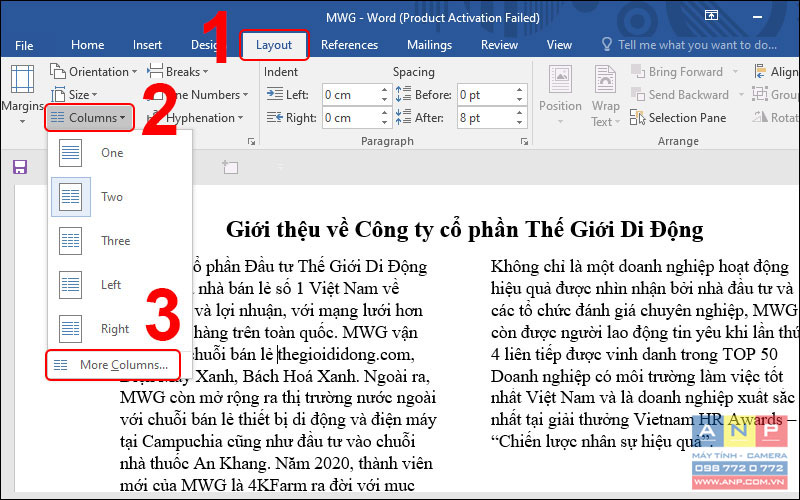This screenshot has width=800, height=500.
Task: Switch to the View tab
Action: [x=559, y=45]
